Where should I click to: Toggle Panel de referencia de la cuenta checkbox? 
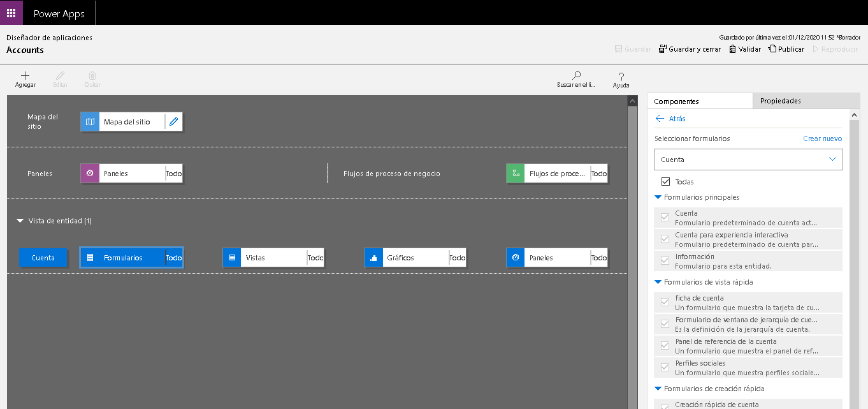coord(665,346)
